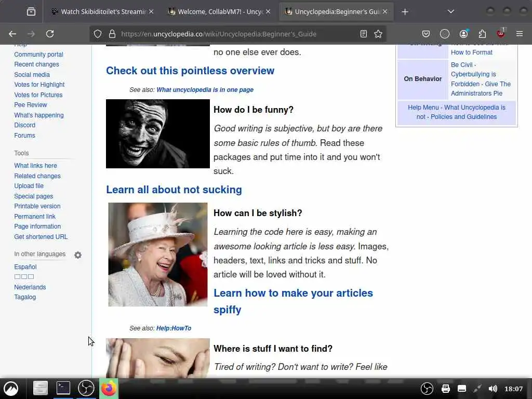Open What links here tool
Image resolution: width=532 pixels, height=399 pixels.
pyautogui.click(x=36, y=166)
